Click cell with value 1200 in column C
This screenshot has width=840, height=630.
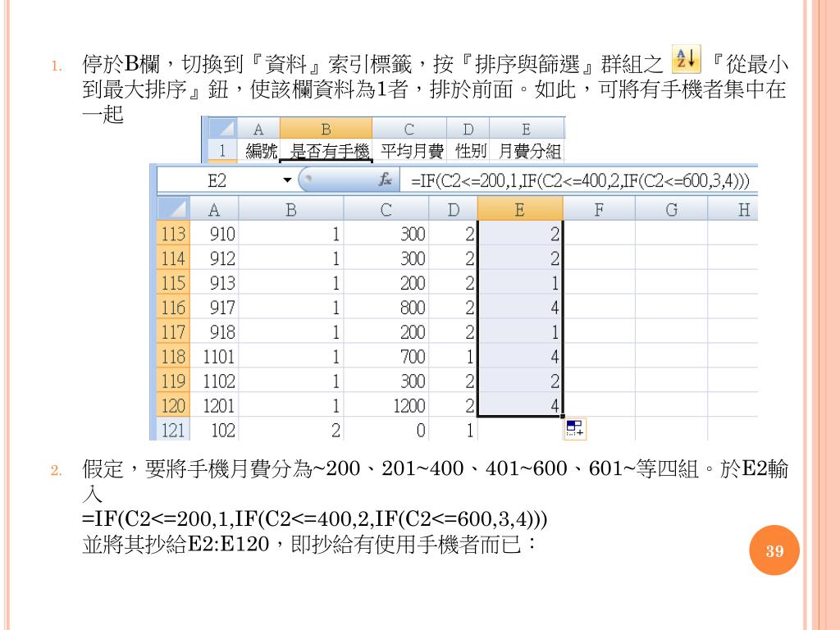386,405
